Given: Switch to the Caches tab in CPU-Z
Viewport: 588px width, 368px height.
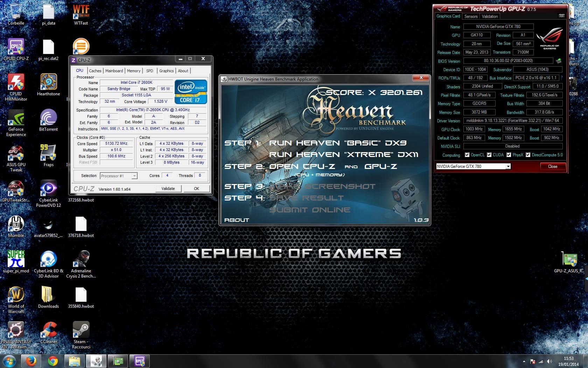Looking at the screenshot, I should [95, 71].
